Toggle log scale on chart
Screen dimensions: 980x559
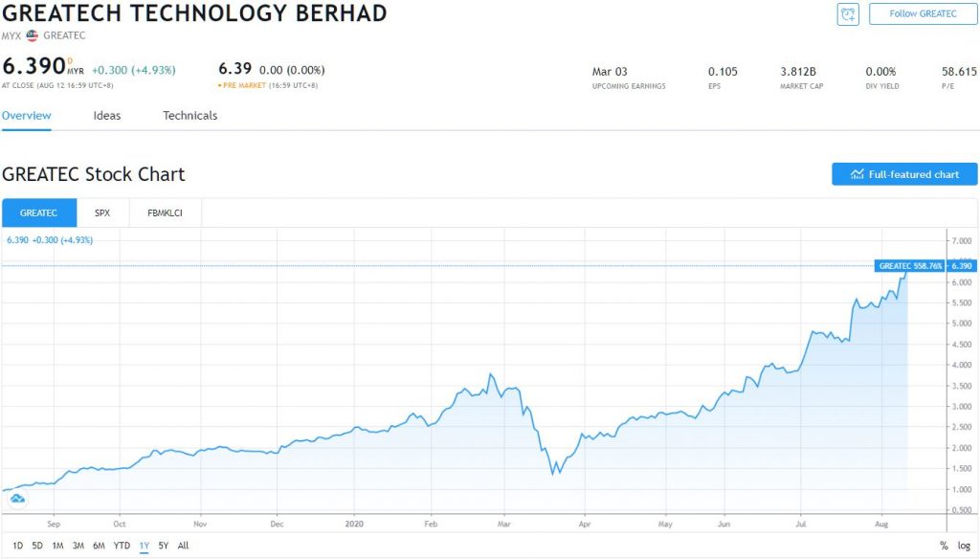pos(964,546)
